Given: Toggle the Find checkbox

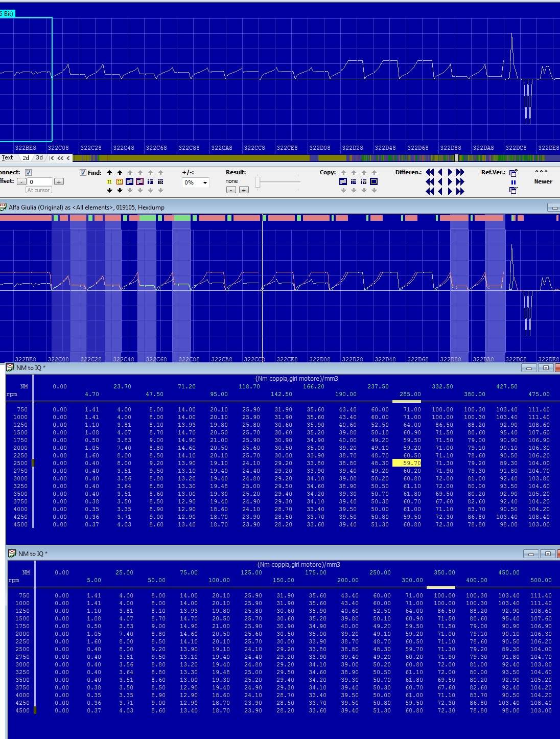Looking at the screenshot, I should [83, 173].
